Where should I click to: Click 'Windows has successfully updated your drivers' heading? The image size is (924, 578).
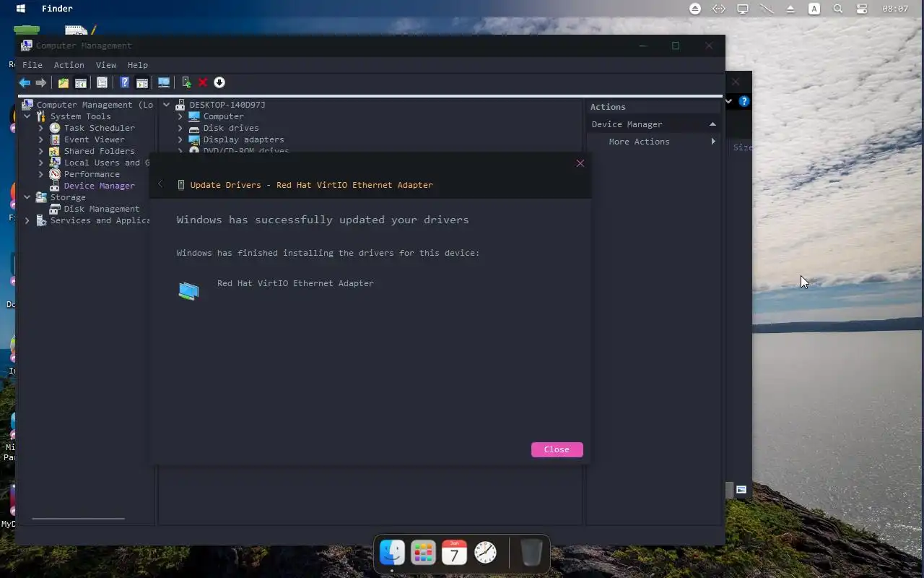point(323,220)
